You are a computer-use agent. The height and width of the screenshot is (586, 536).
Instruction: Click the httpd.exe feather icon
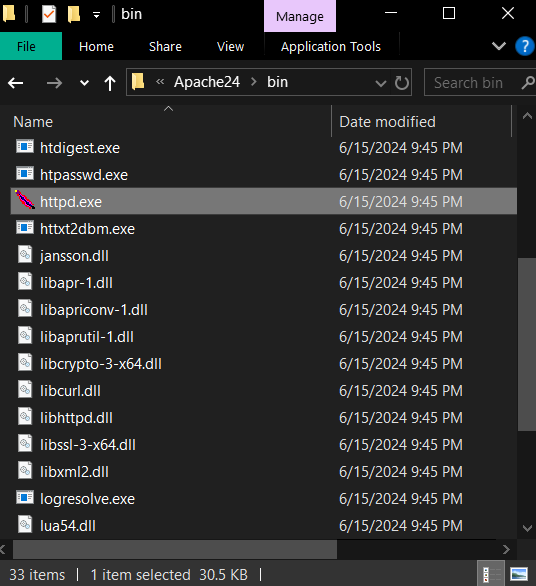click(25, 200)
